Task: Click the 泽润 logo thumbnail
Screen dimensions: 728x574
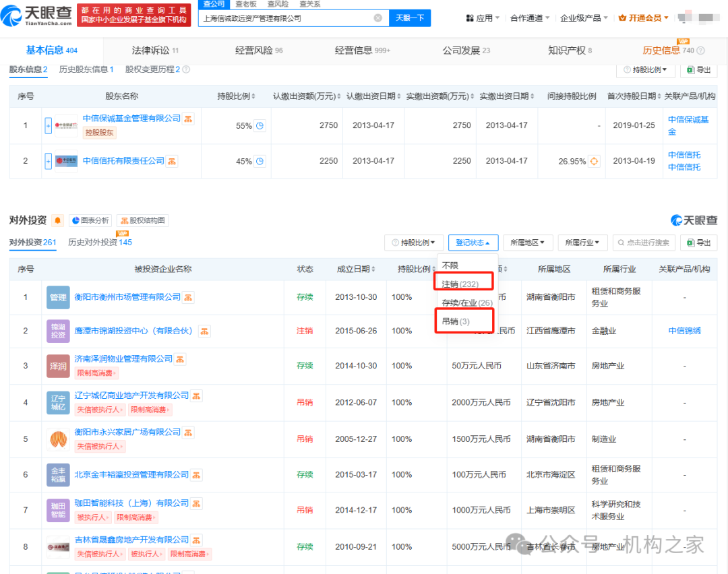Action: pyautogui.click(x=58, y=366)
